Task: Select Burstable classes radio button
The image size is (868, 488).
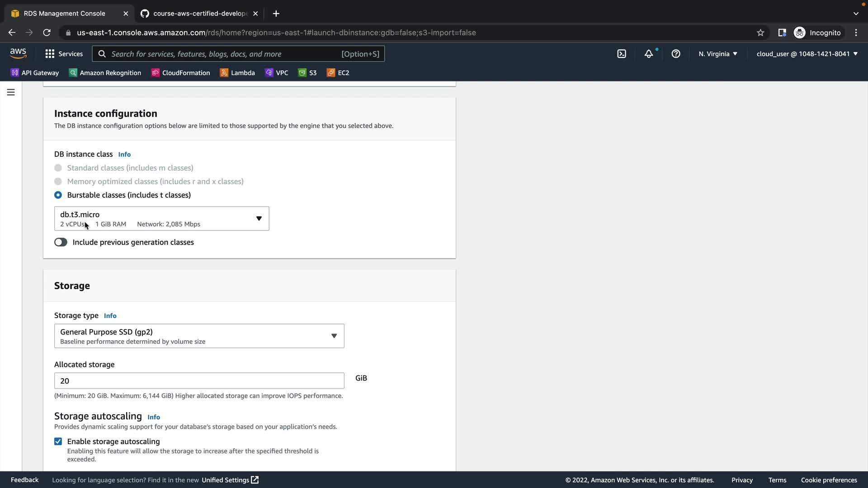Action: click(58, 195)
